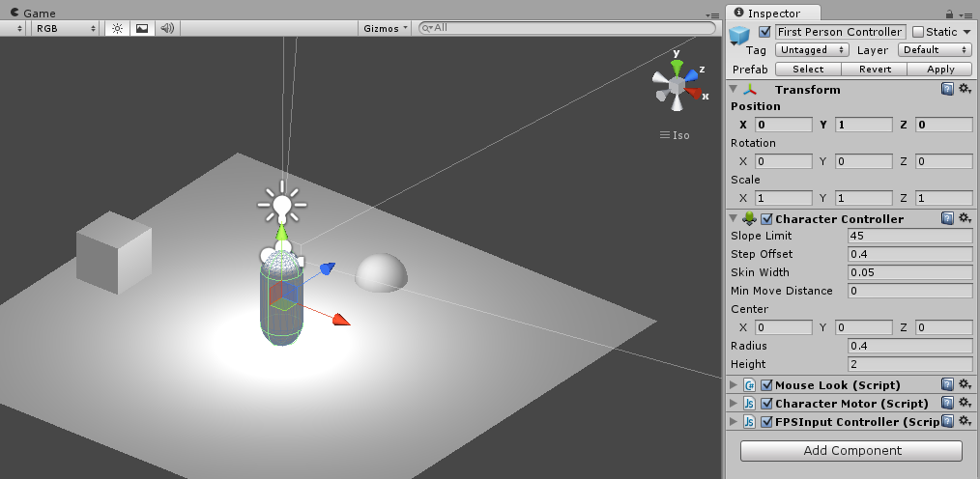Open Character Motor gear settings menu
The width and height of the screenshot is (980, 479).
tap(965, 403)
